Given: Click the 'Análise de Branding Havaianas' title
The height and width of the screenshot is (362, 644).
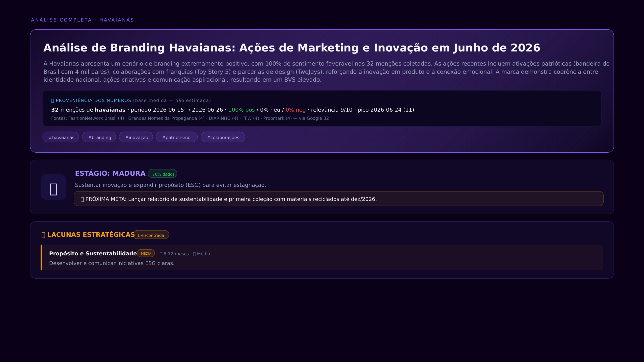Looking at the screenshot, I should [x=292, y=48].
